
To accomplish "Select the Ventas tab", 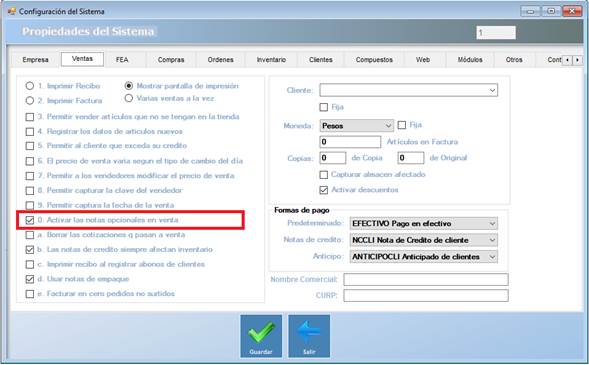I will click(82, 59).
